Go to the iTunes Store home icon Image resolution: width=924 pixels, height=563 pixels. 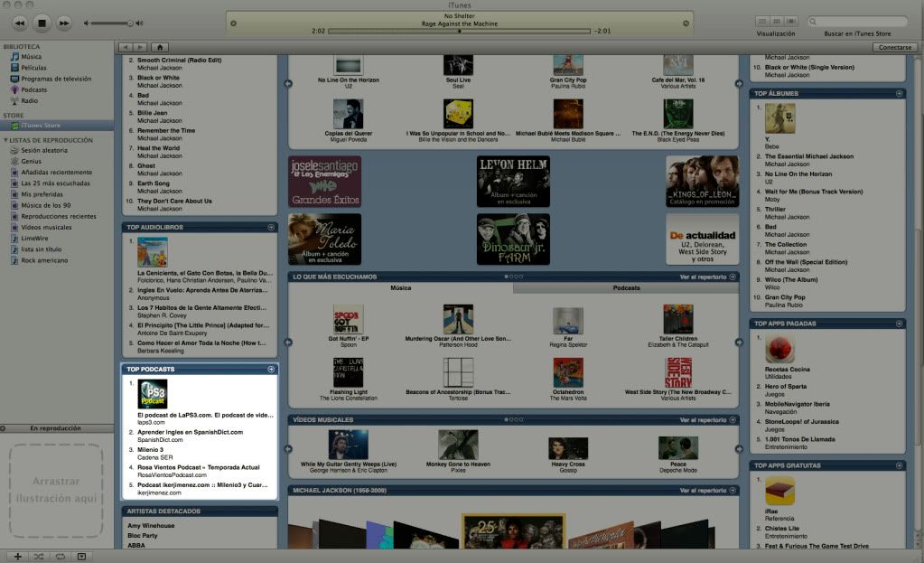click(160, 46)
